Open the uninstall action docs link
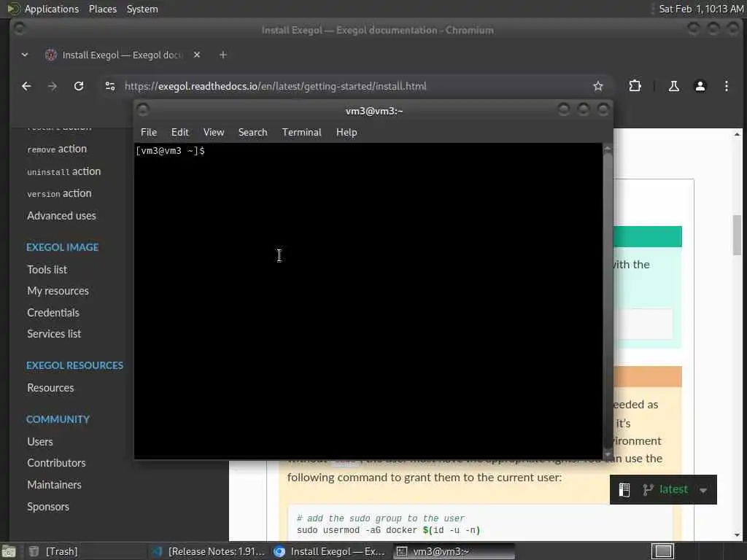The image size is (747, 560). (64, 171)
